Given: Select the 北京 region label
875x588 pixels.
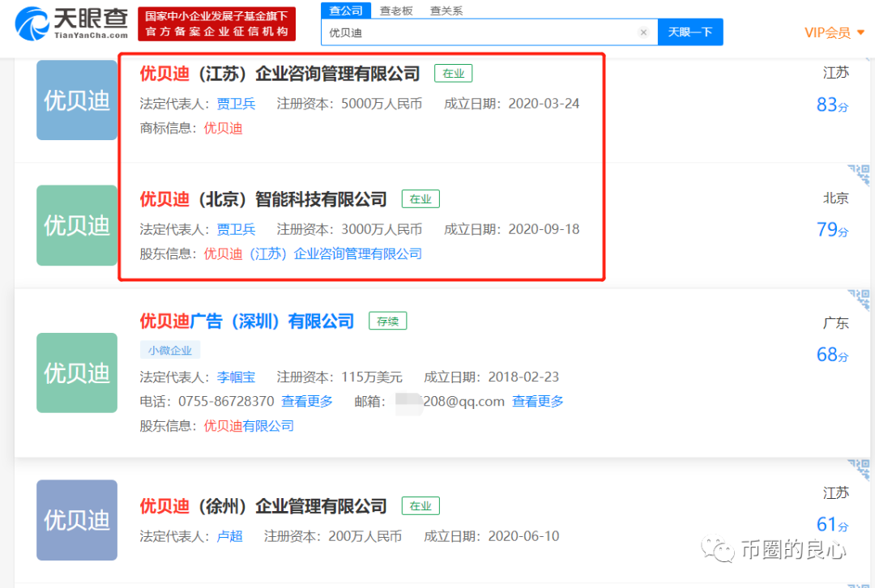Looking at the screenshot, I should [836, 198].
